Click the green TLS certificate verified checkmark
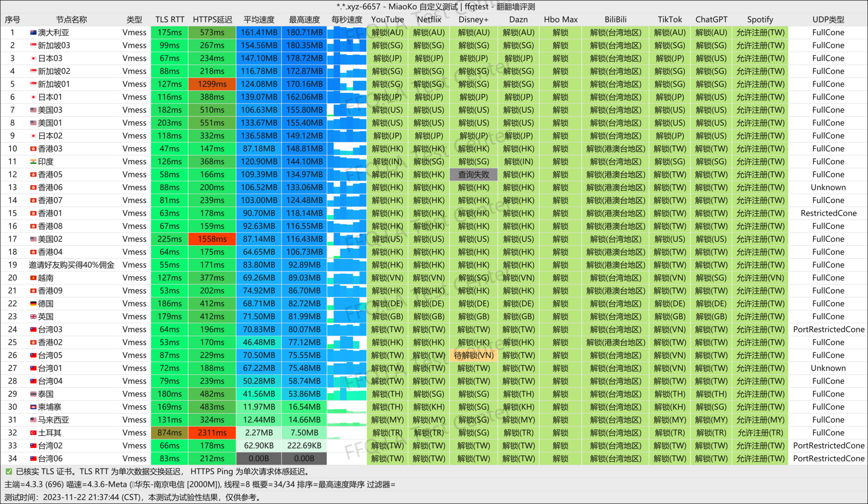The width and height of the screenshot is (868, 504). pos(8,471)
